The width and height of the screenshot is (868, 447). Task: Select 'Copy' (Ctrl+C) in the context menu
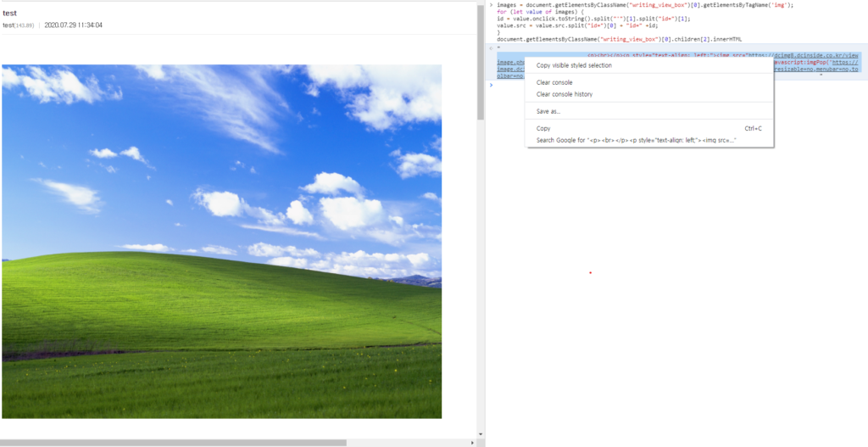click(x=648, y=129)
